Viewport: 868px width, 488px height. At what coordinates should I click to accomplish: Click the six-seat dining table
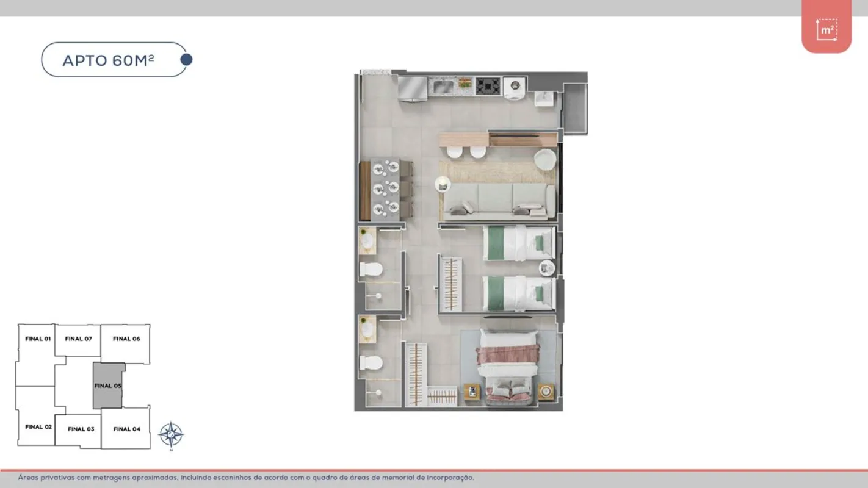[x=385, y=188]
